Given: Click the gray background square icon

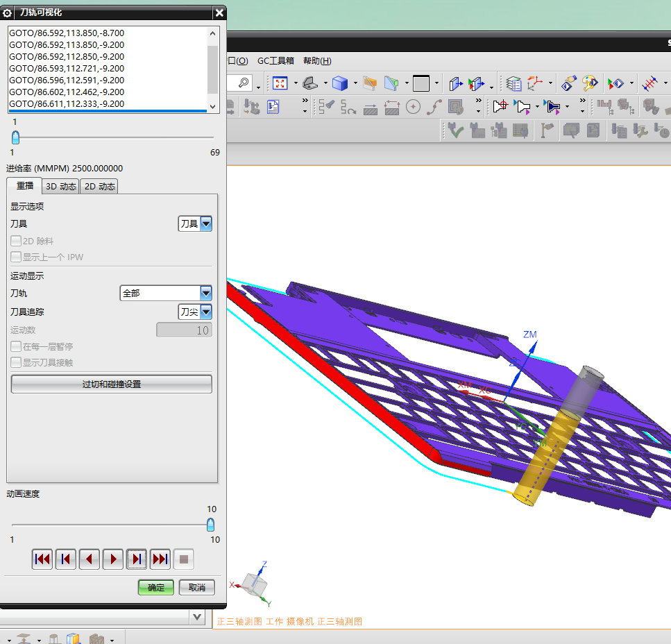Looking at the screenshot, I should point(421,83).
